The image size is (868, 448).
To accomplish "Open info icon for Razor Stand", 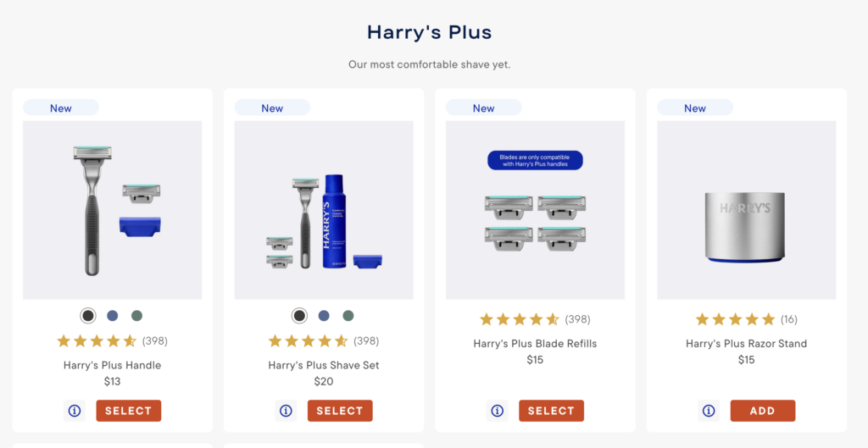I will [x=709, y=411].
